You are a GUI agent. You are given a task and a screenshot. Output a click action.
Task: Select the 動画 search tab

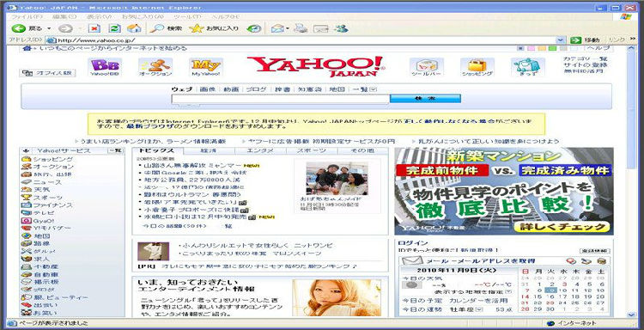(x=231, y=89)
